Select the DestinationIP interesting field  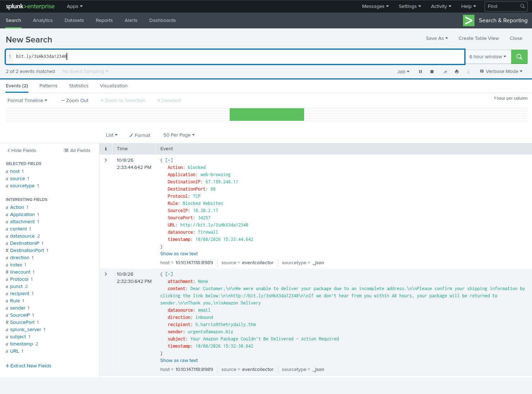pyautogui.click(x=24, y=243)
